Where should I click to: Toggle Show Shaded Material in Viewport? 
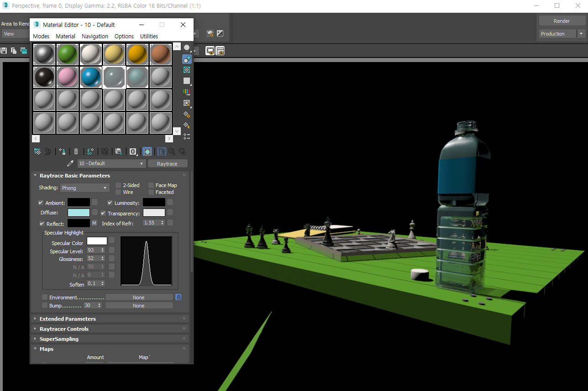tap(147, 151)
